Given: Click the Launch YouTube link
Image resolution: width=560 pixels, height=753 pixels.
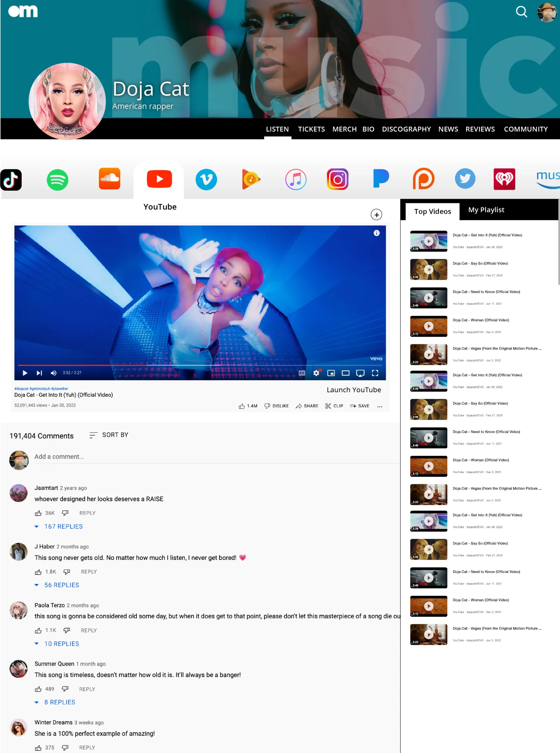Looking at the screenshot, I should coord(354,390).
